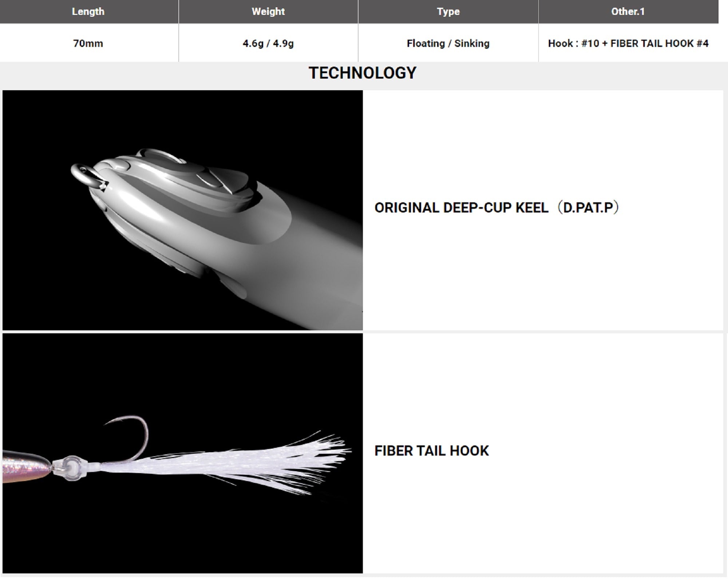
Task: Select the 70mm length value
Action: 88,43
